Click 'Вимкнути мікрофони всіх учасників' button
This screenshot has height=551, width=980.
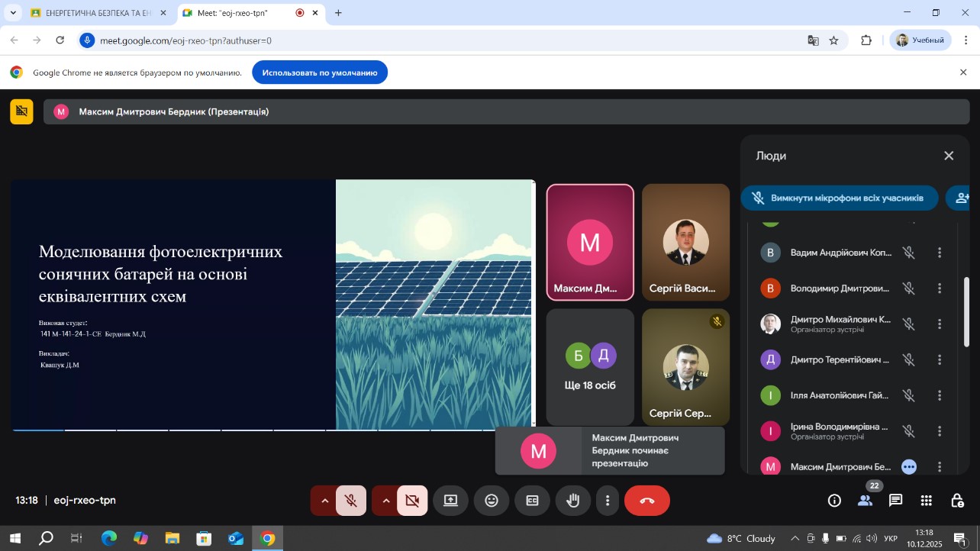coord(839,198)
